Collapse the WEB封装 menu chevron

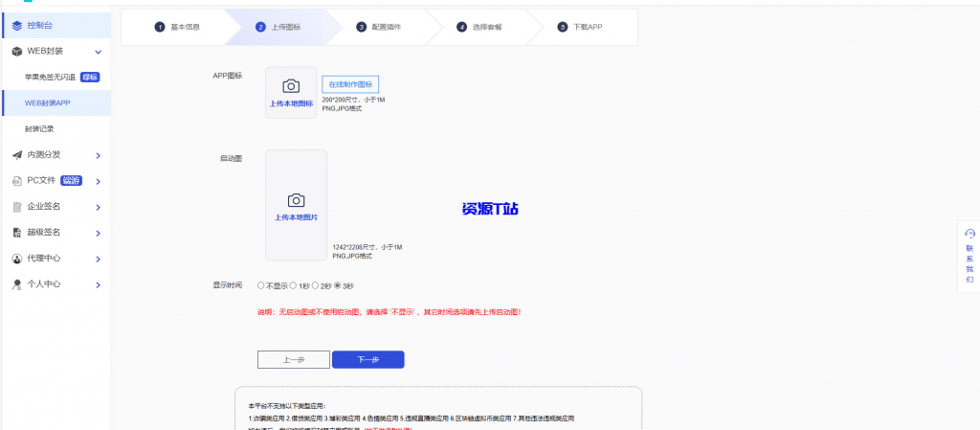99,52
